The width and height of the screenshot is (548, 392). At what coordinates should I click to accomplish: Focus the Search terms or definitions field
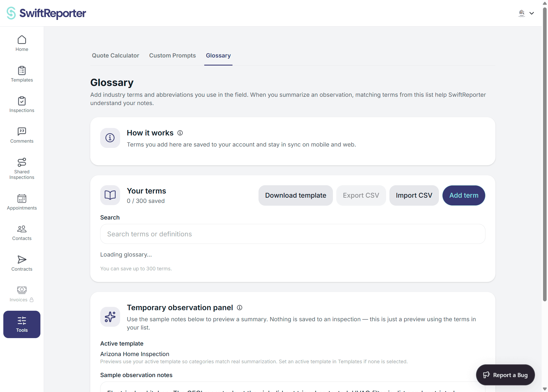[x=293, y=234]
